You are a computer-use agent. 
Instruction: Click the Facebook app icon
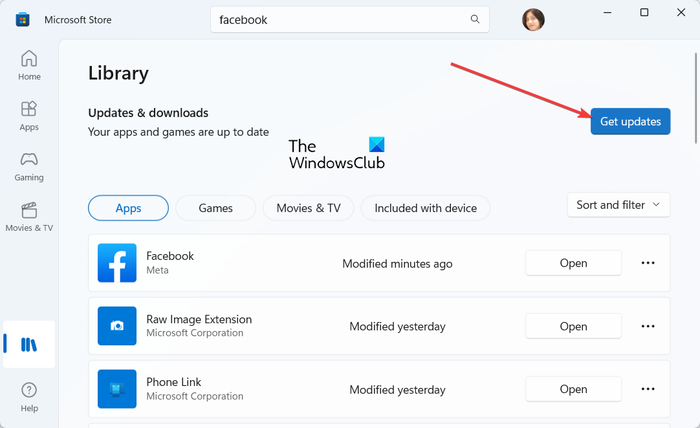[x=117, y=263]
